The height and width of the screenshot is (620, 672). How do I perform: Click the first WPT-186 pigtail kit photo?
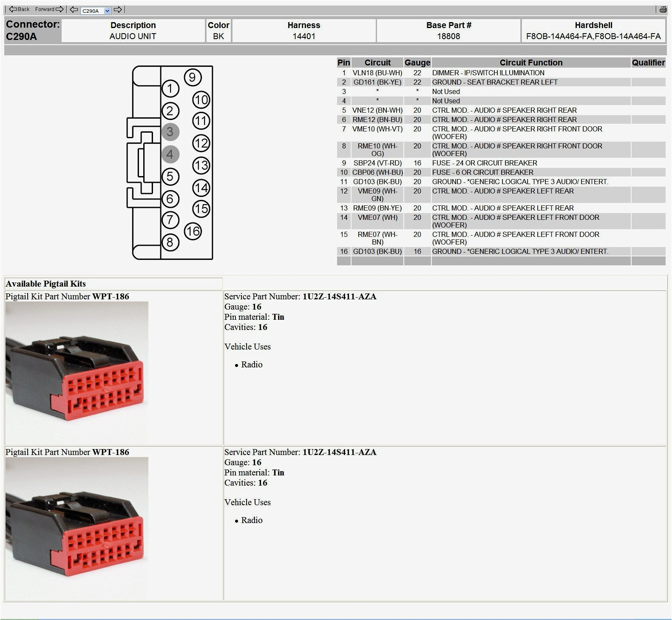pyautogui.click(x=77, y=373)
